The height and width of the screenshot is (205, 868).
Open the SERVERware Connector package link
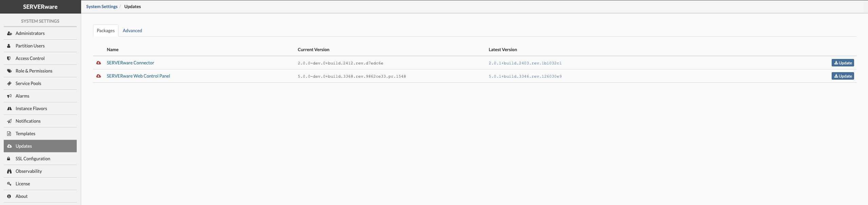pos(130,63)
